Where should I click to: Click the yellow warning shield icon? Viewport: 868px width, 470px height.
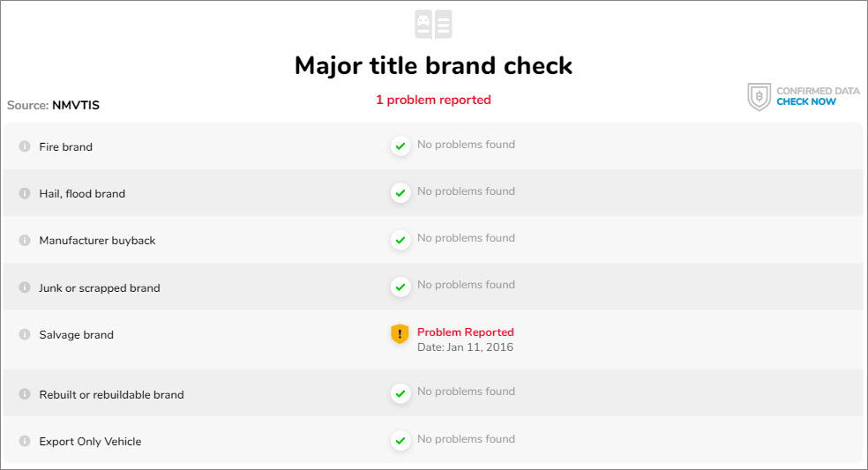400,334
